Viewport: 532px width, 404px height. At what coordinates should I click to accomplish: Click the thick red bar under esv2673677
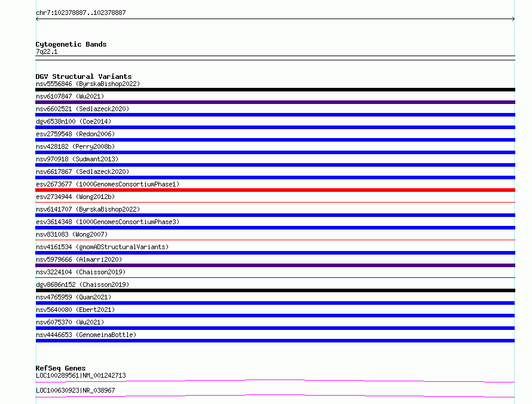[x=275, y=190]
